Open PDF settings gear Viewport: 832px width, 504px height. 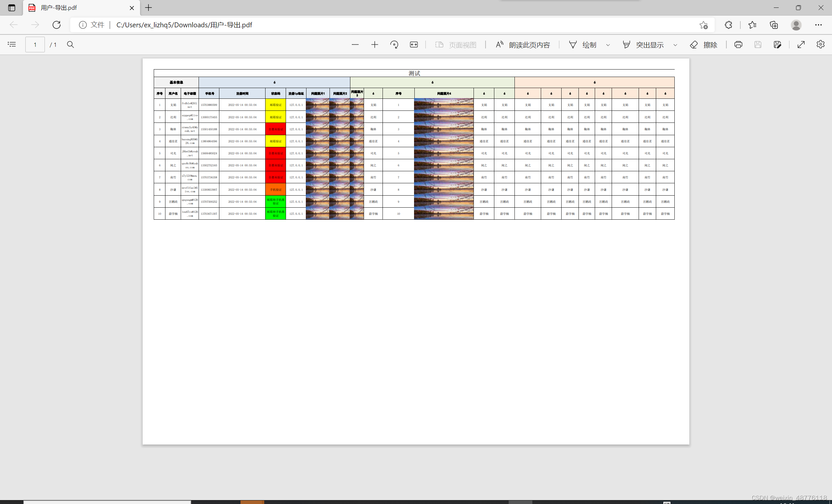coord(821,44)
